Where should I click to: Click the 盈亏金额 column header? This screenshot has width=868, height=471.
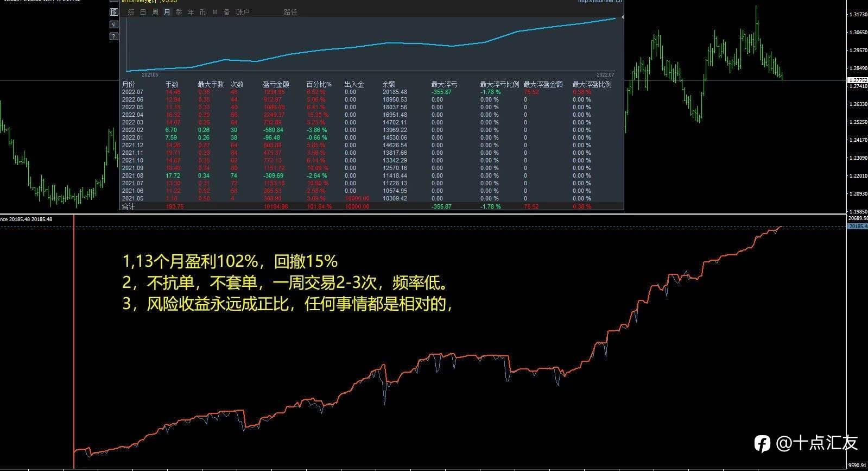(276, 84)
